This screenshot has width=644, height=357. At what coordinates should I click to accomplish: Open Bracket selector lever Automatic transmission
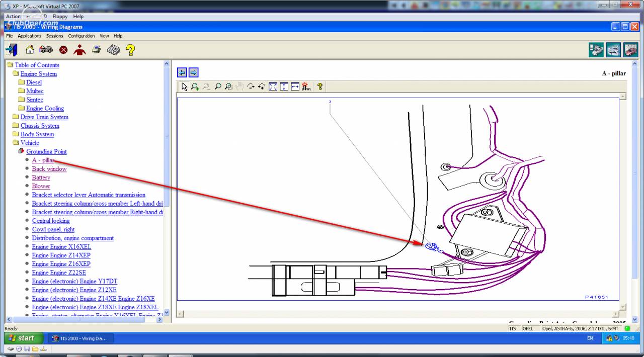89,195
